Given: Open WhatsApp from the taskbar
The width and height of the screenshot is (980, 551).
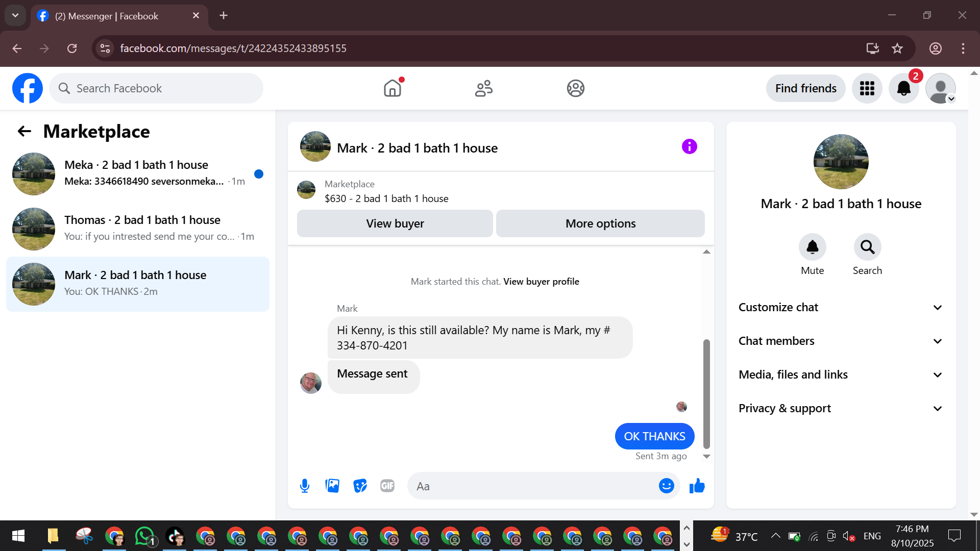Looking at the screenshot, I should [x=144, y=536].
